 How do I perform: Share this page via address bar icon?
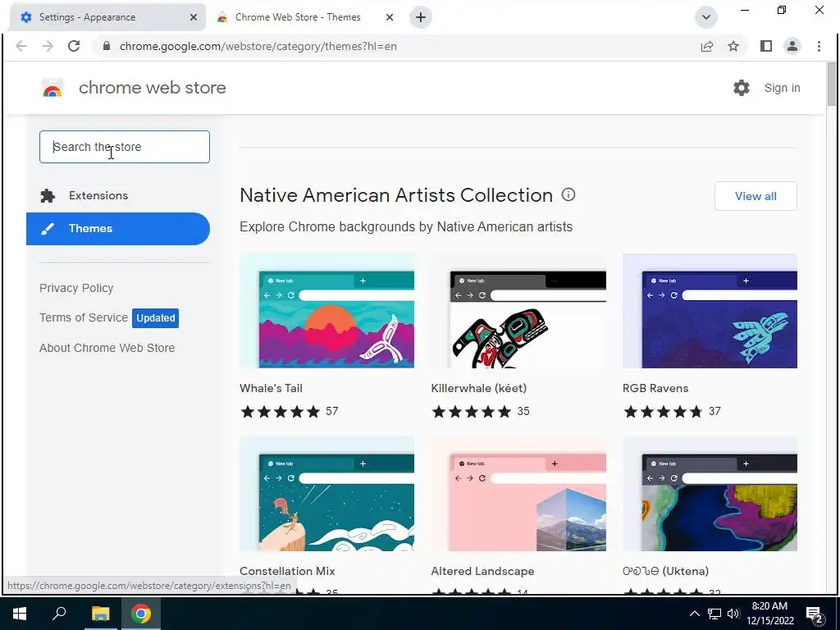707,46
